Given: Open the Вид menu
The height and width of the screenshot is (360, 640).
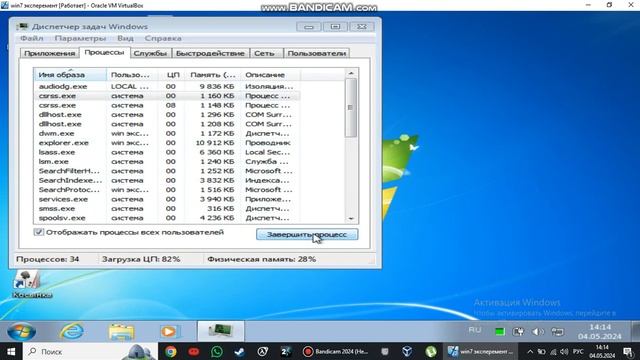Looking at the screenshot, I should (125, 38).
